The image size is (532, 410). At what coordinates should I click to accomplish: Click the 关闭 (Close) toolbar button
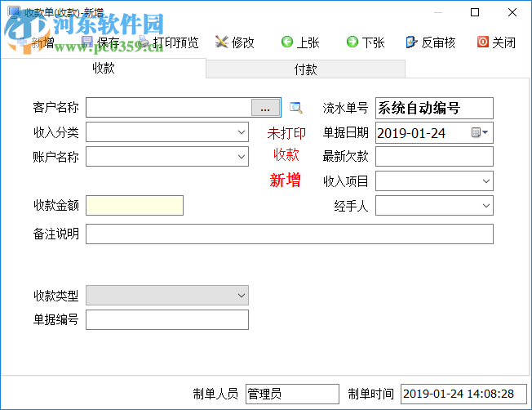tap(496, 42)
